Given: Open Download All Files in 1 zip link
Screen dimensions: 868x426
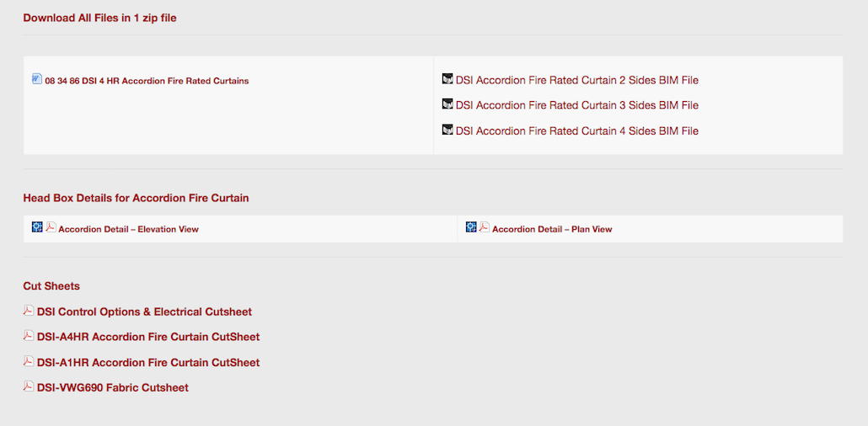Looking at the screenshot, I should [x=99, y=18].
